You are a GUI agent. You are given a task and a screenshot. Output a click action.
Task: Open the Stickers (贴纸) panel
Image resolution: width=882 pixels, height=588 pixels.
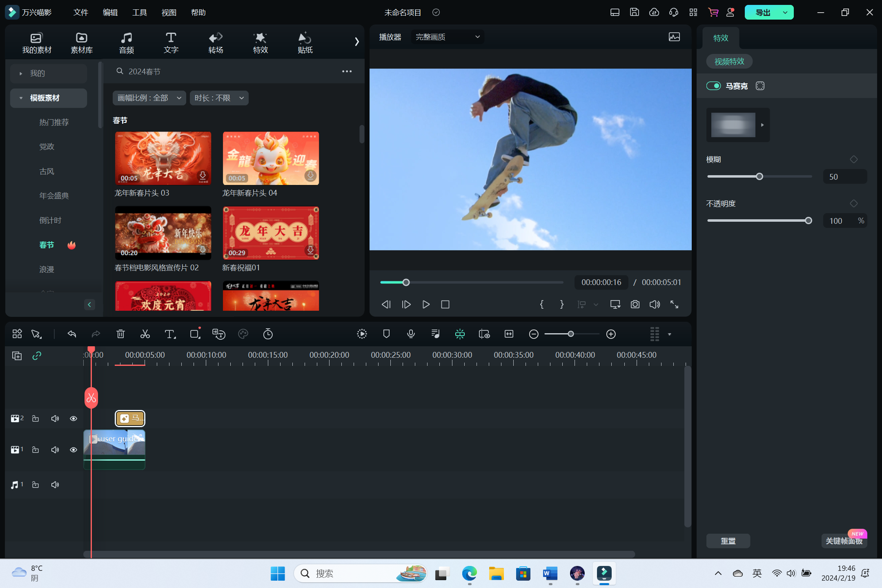(x=305, y=42)
